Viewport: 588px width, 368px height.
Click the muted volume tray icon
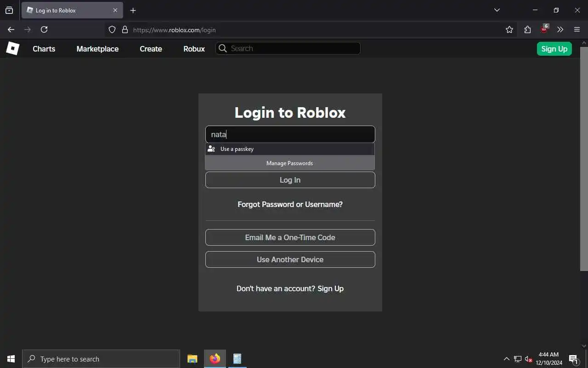529,359
